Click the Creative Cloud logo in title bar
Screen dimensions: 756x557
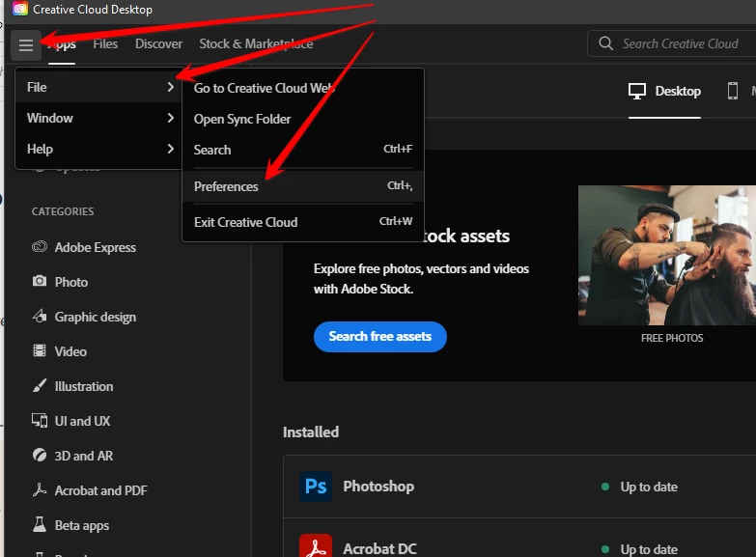pyautogui.click(x=19, y=9)
